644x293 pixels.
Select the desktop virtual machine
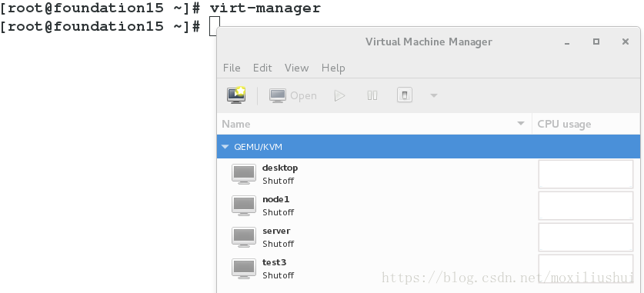[x=429, y=174]
